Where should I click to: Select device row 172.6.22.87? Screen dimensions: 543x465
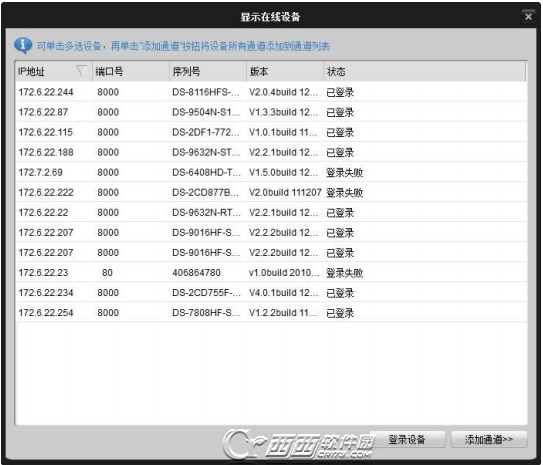coord(271,112)
